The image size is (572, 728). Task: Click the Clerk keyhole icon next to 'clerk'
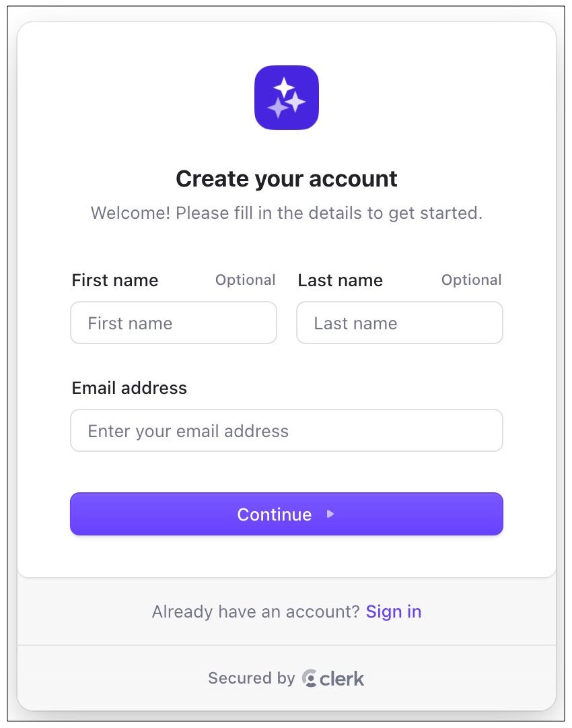click(x=309, y=679)
